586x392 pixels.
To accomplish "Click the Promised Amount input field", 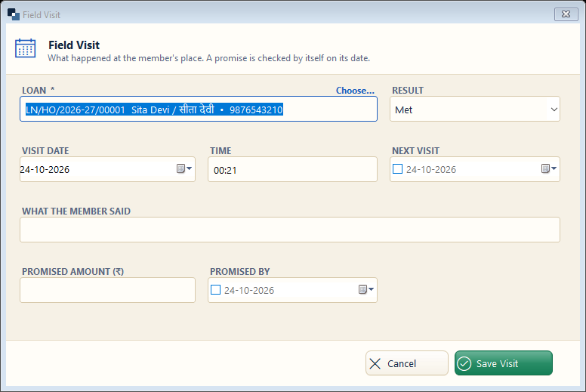I will tap(108, 290).
